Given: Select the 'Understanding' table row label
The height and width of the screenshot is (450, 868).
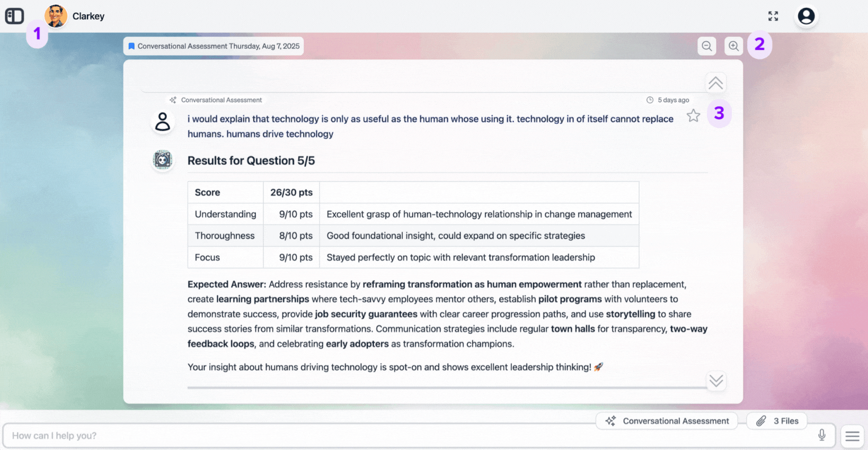Looking at the screenshot, I should (225, 214).
